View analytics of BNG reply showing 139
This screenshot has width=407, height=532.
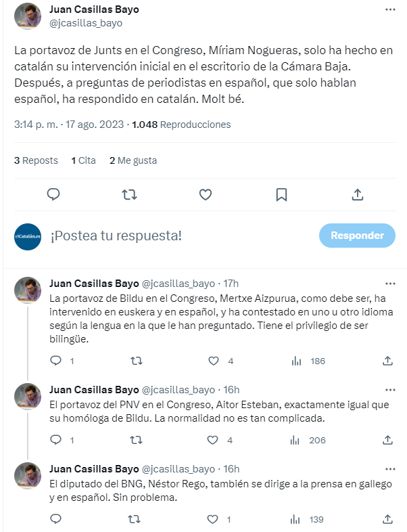coord(307,519)
